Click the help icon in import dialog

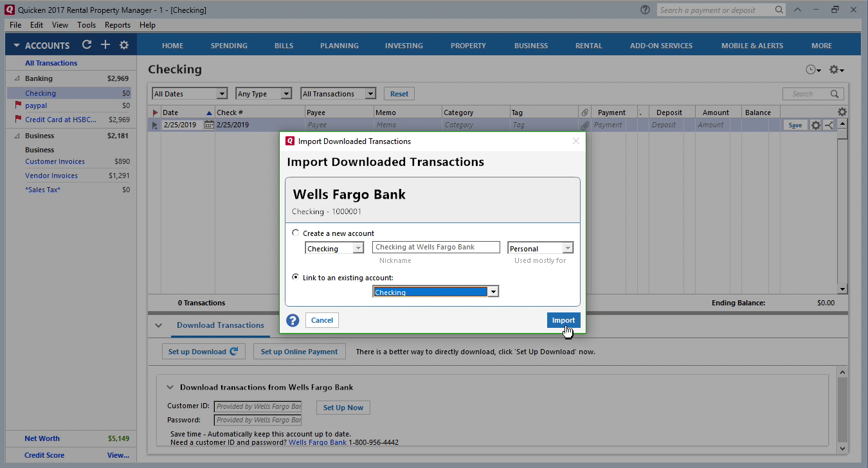click(293, 320)
